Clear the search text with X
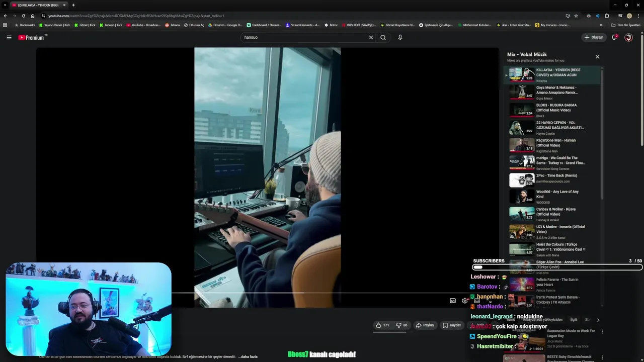Viewport: 644px width, 362px height. (x=371, y=37)
